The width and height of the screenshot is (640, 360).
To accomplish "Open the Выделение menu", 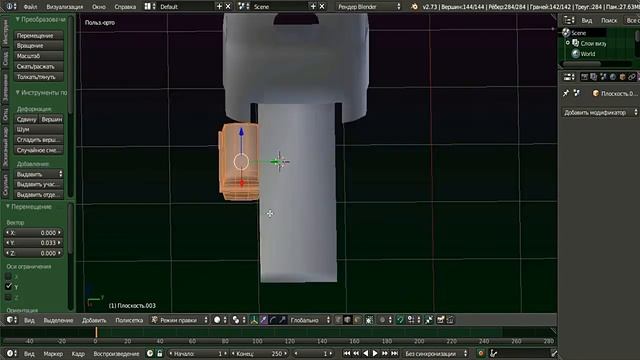I will click(58, 320).
